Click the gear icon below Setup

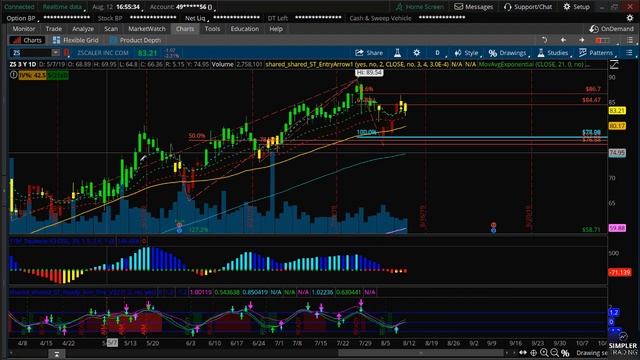[x=630, y=18]
